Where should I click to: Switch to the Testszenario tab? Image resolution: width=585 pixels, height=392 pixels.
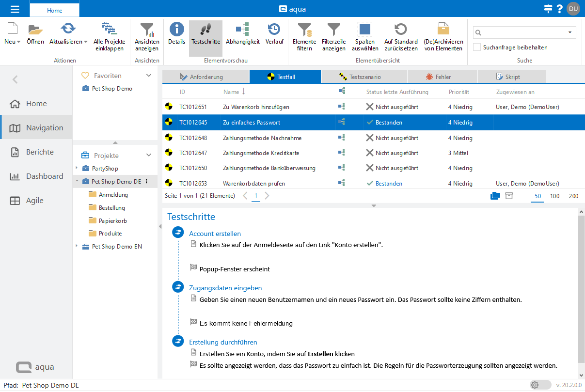coord(364,77)
